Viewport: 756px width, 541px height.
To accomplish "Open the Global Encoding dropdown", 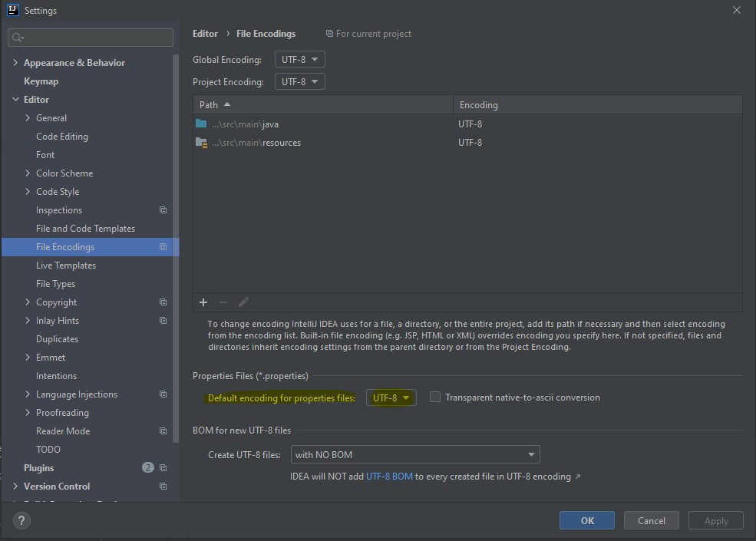I will tap(299, 59).
